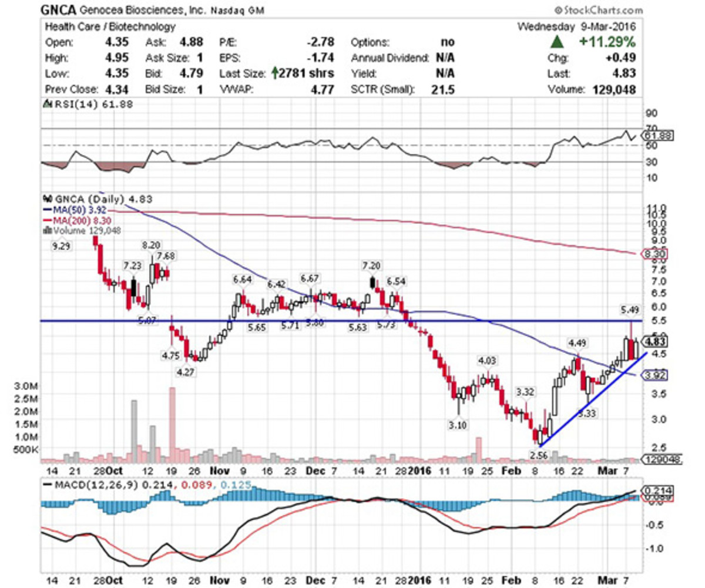This screenshot has height=588, width=705.
Task: Click the Last Size 2781 shrs value
Action: [x=307, y=74]
